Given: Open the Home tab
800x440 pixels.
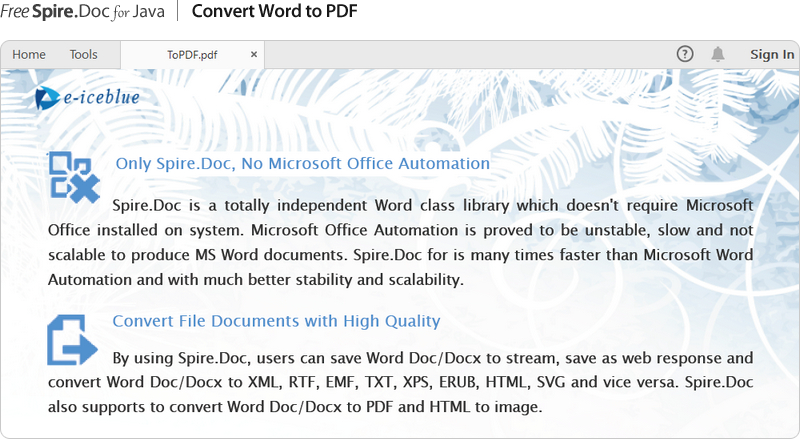Looking at the screenshot, I should click(29, 55).
